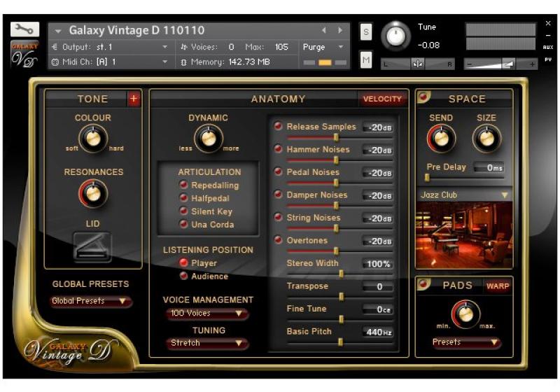The width and height of the screenshot is (560, 392).
Task: Click the VELOCITY button
Action: pos(382,99)
